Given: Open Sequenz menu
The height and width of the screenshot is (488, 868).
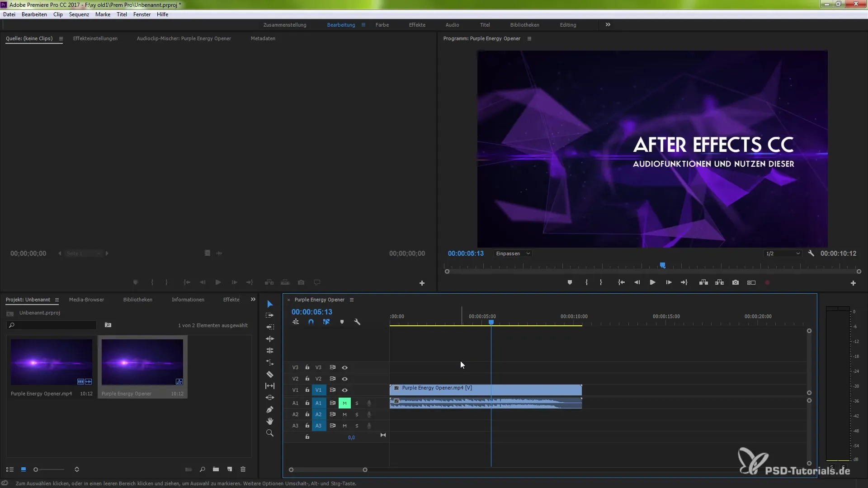Looking at the screenshot, I should (x=79, y=14).
